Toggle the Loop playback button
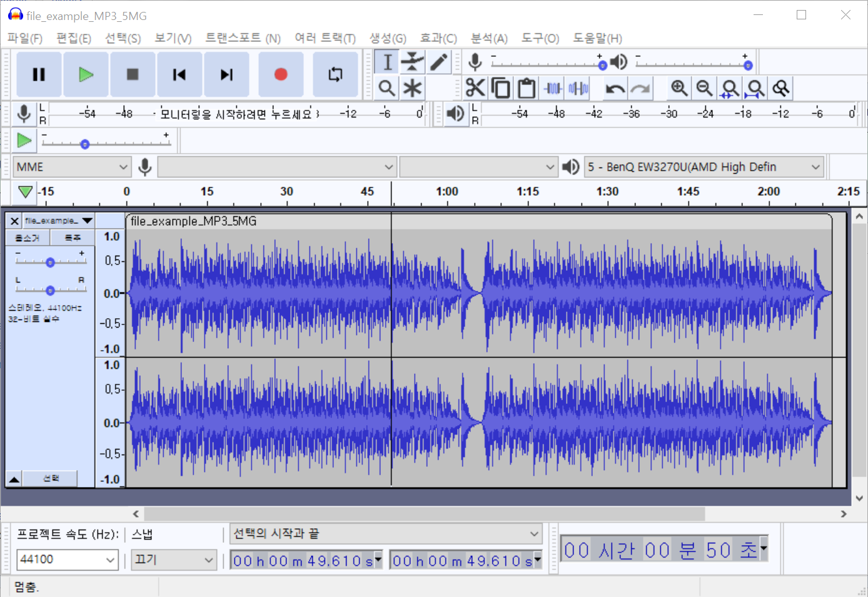This screenshot has height=597, width=868. click(x=335, y=74)
